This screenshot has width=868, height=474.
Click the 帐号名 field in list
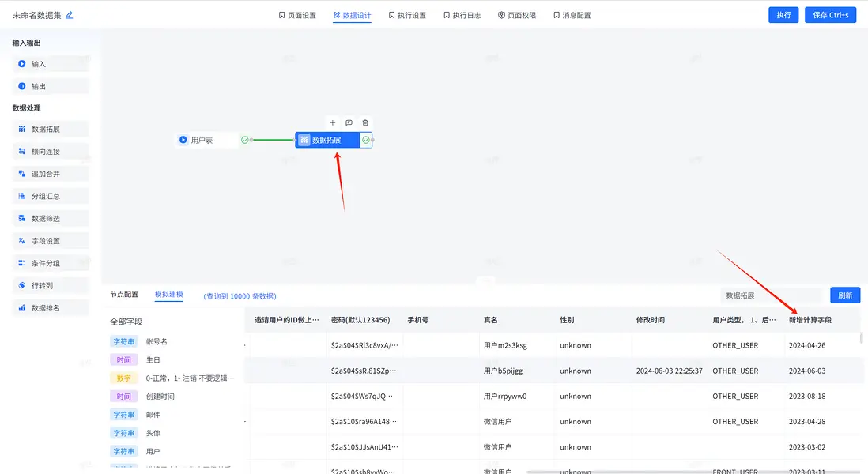[x=157, y=342]
